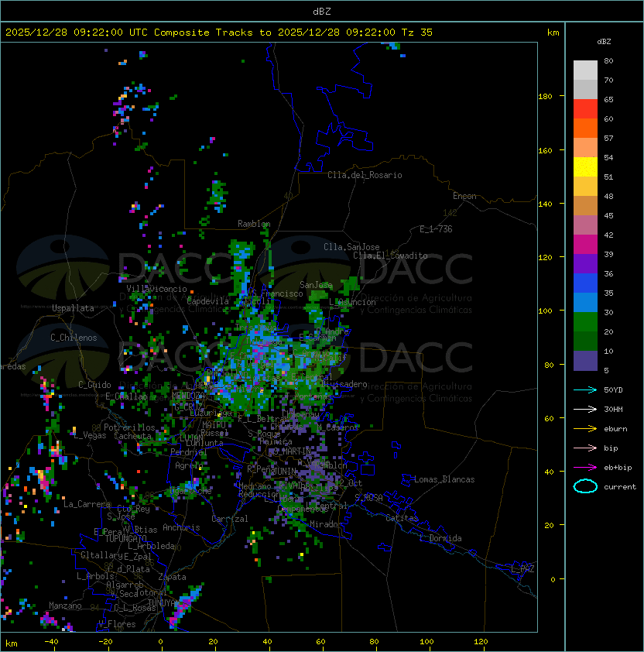Pick the red 60-65 dBZ swatch

pos(585,109)
